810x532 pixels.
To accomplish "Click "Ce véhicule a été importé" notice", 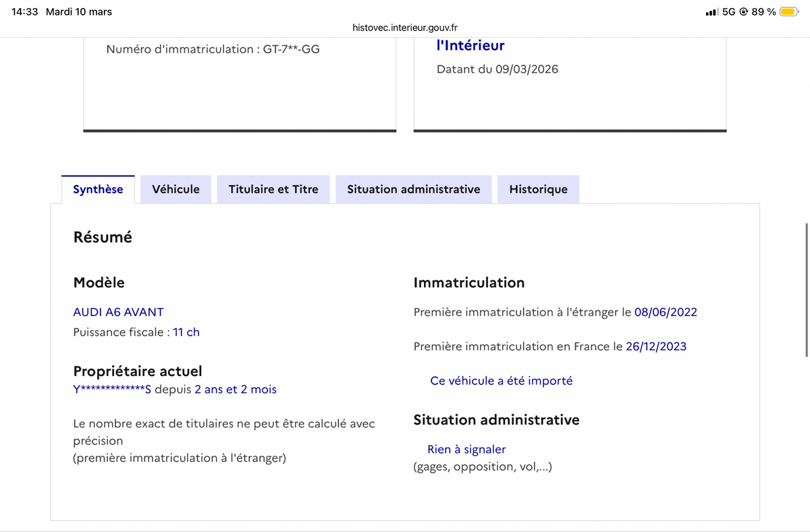I will 501,381.
